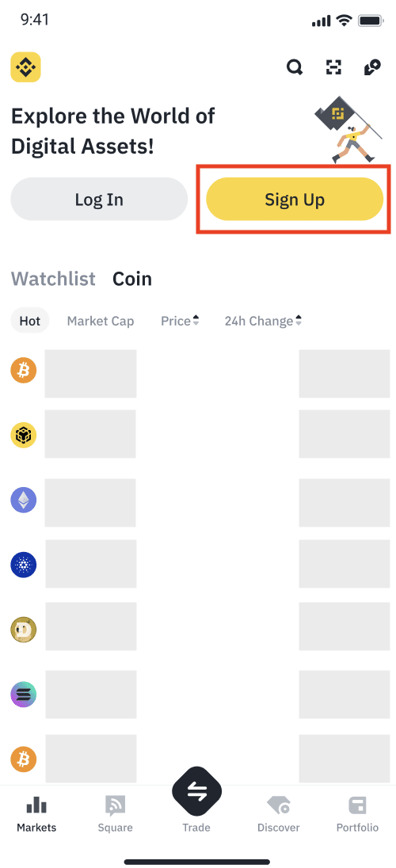Image resolution: width=396 pixels, height=868 pixels.
Task: Select the BNB coin icon
Action: (x=24, y=436)
